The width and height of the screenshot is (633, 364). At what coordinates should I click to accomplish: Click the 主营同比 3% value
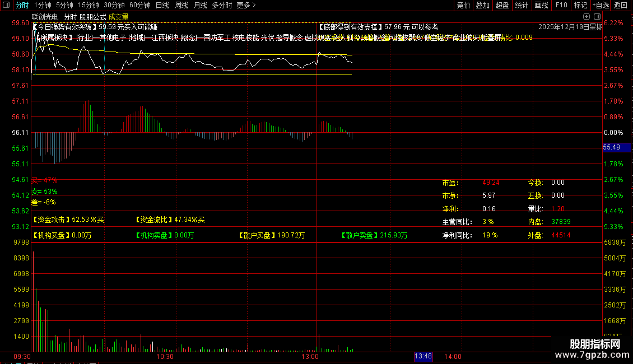point(488,222)
